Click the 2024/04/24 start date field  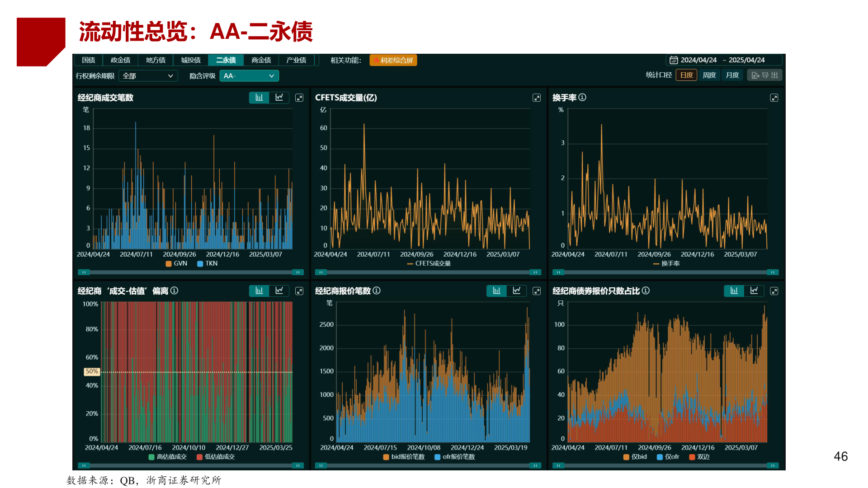[x=698, y=60]
